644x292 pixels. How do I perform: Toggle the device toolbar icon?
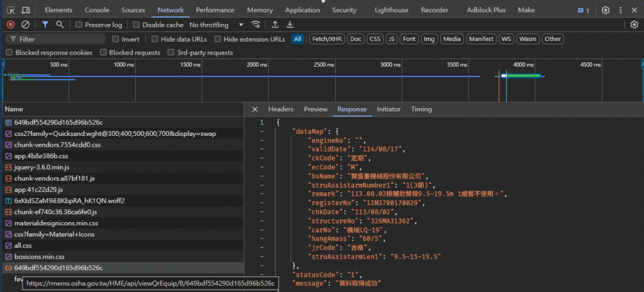pyautogui.click(x=26, y=10)
